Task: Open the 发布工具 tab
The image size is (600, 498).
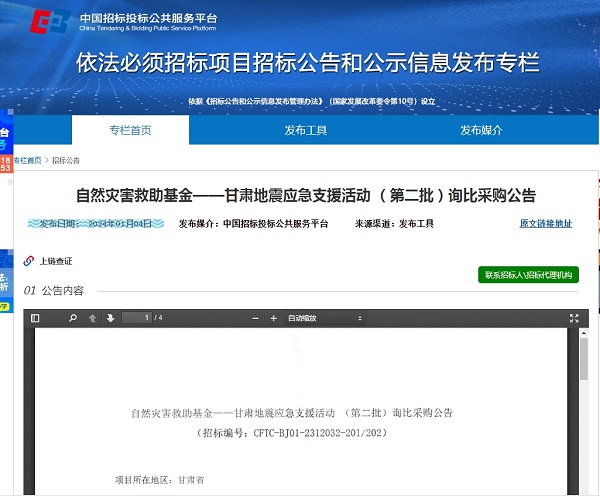Action: tap(306, 130)
